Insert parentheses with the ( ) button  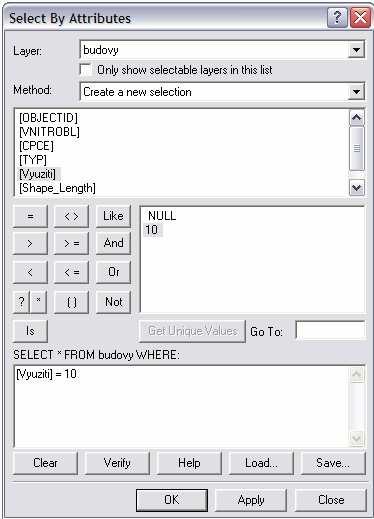click(x=71, y=302)
